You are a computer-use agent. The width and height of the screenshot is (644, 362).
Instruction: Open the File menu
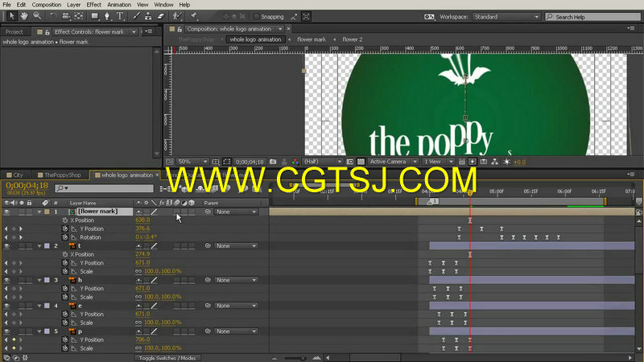pyautogui.click(x=7, y=5)
